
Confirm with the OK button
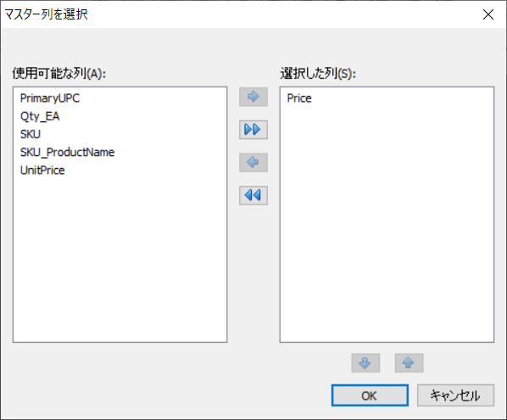click(x=370, y=395)
